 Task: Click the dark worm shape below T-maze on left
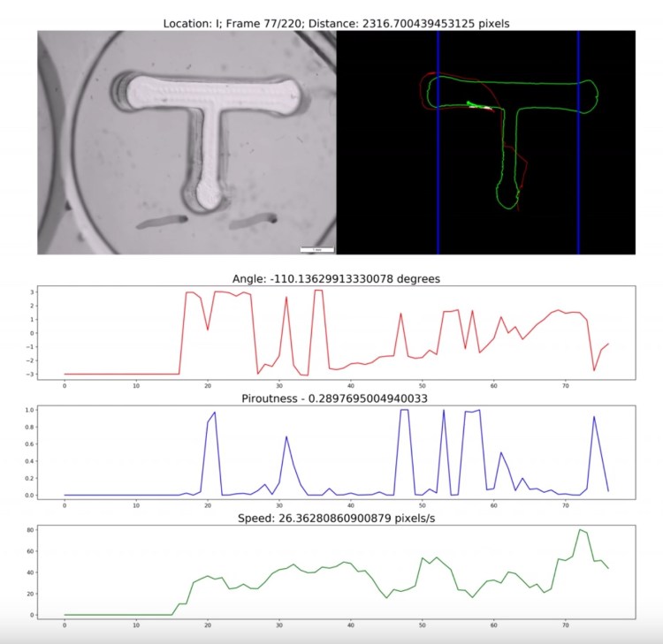[160, 221]
